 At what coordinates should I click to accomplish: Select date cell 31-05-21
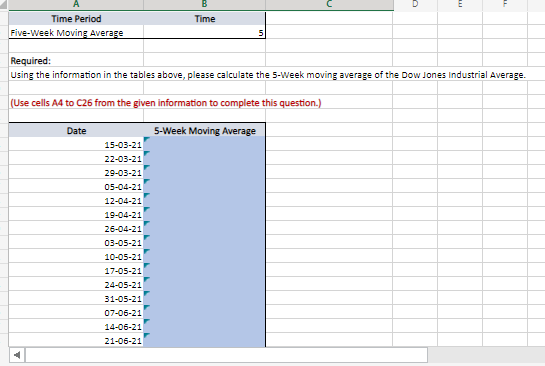pos(76,298)
